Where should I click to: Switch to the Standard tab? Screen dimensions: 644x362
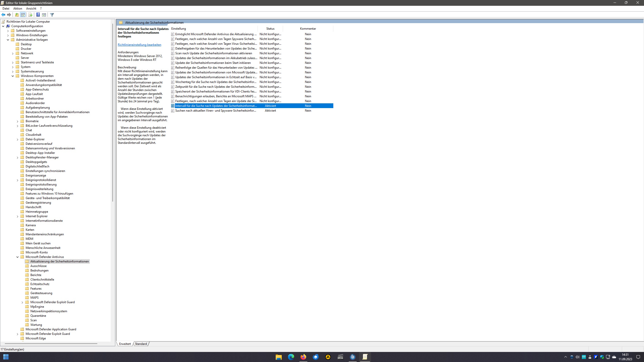pyautogui.click(x=141, y=344)
